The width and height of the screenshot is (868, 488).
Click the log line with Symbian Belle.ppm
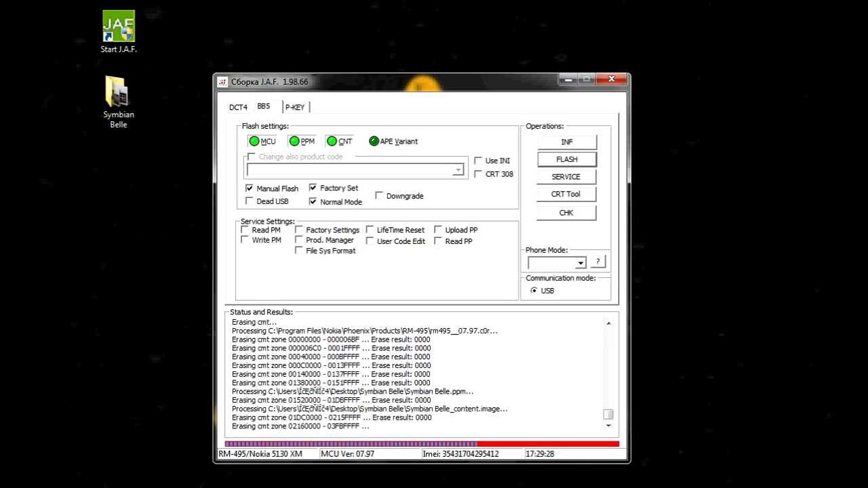pos(353,391)
